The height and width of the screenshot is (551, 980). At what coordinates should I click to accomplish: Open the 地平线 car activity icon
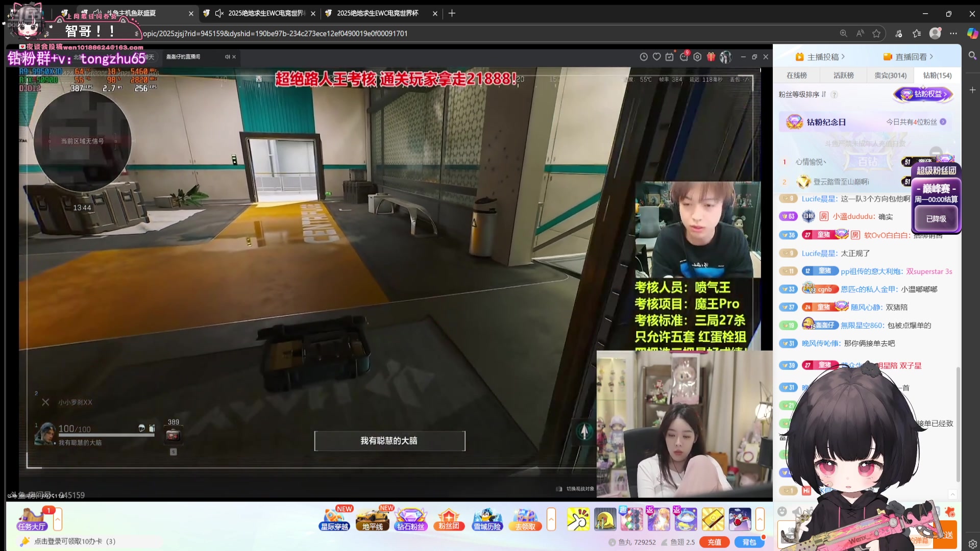pos(373,519)
